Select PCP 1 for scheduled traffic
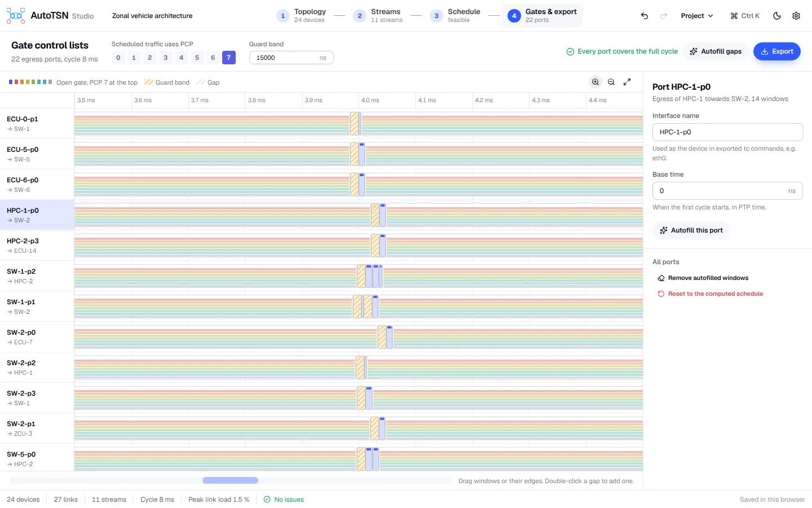Viewport: 812px width, 508px height. (134, 58)
